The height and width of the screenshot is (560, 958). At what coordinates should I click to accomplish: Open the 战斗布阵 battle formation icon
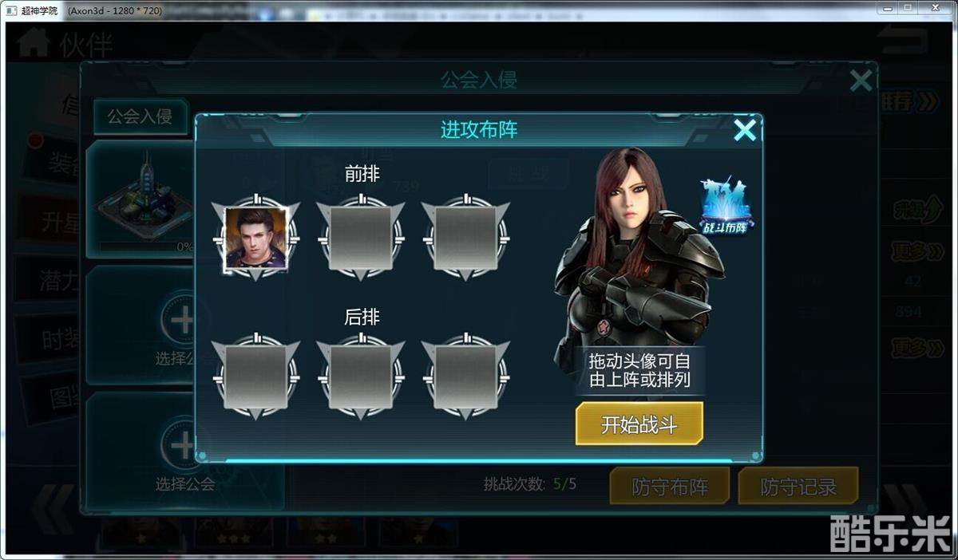point(726,207)
